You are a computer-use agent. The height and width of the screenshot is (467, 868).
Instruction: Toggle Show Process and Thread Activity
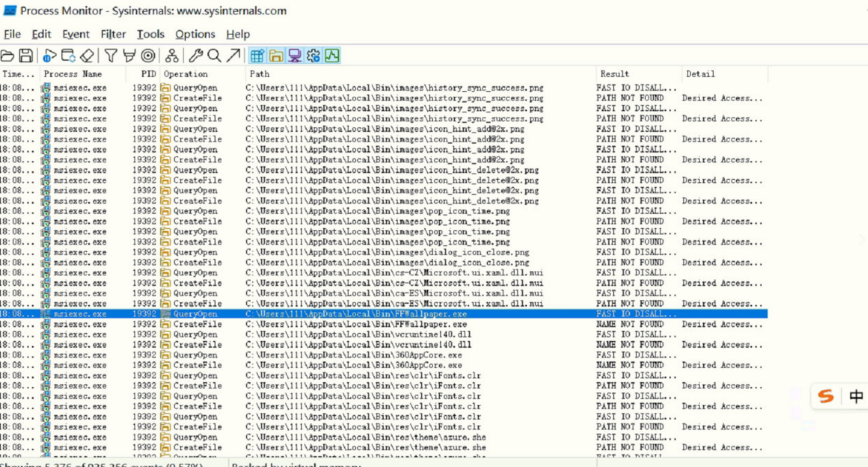pos(313,56)
